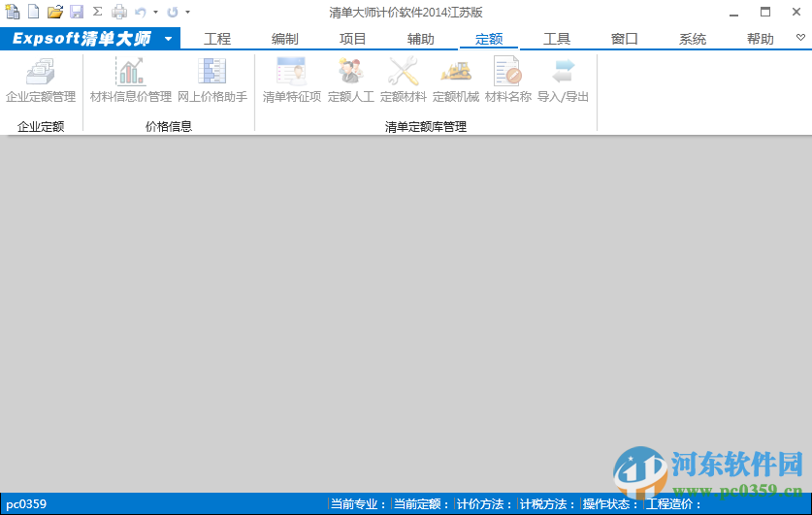This screenshot has height=515, width=812.
Task: Open 材料名称 editor
Action: [508, 80]
